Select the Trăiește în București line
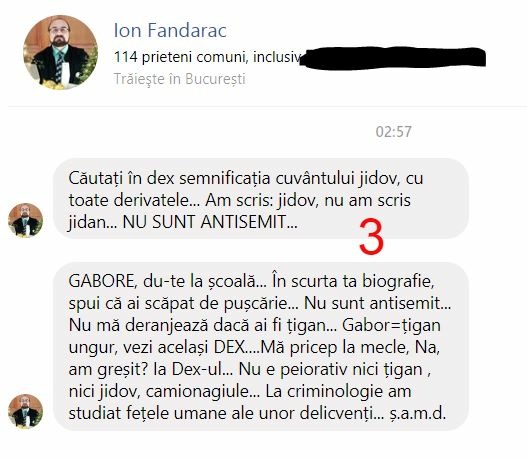This screenshot has height=458, width=527. [179, 79]
